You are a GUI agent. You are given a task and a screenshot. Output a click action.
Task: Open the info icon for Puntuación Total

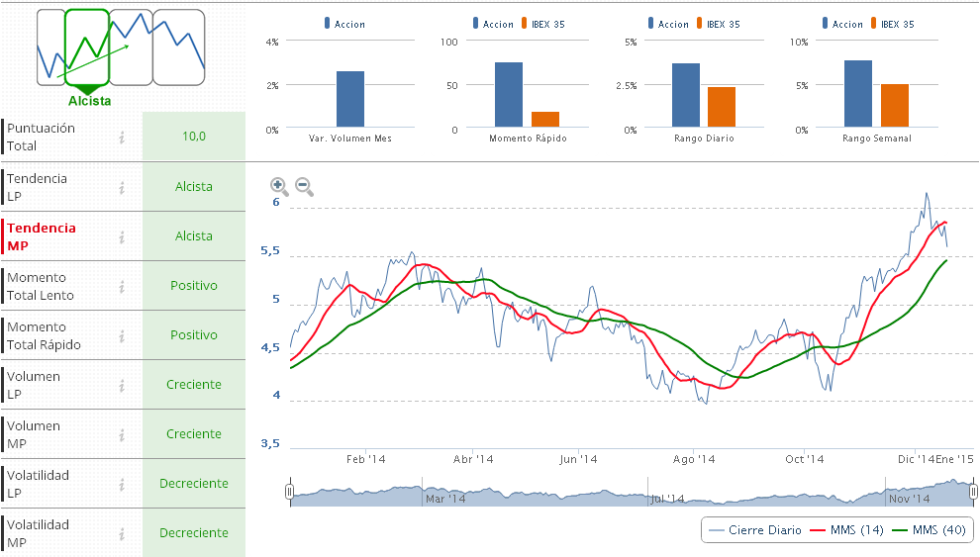(x=122, y=138)
